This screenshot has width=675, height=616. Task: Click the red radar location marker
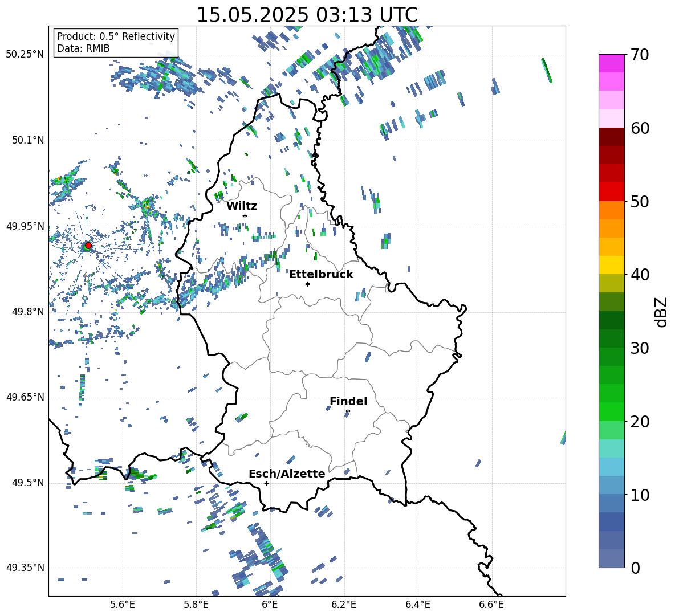click(88, 246)
